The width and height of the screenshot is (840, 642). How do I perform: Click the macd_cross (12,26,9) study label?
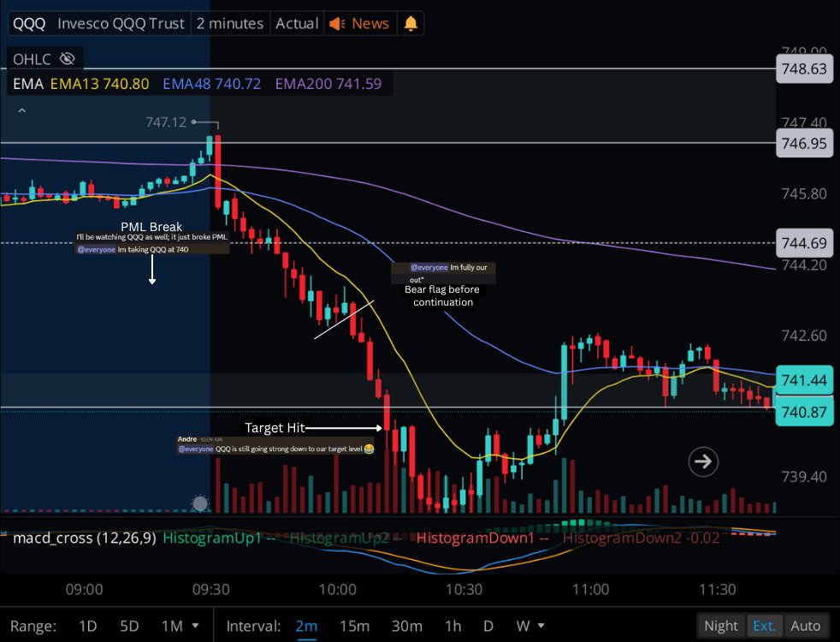pyautogui.click(x=84, y=538)
